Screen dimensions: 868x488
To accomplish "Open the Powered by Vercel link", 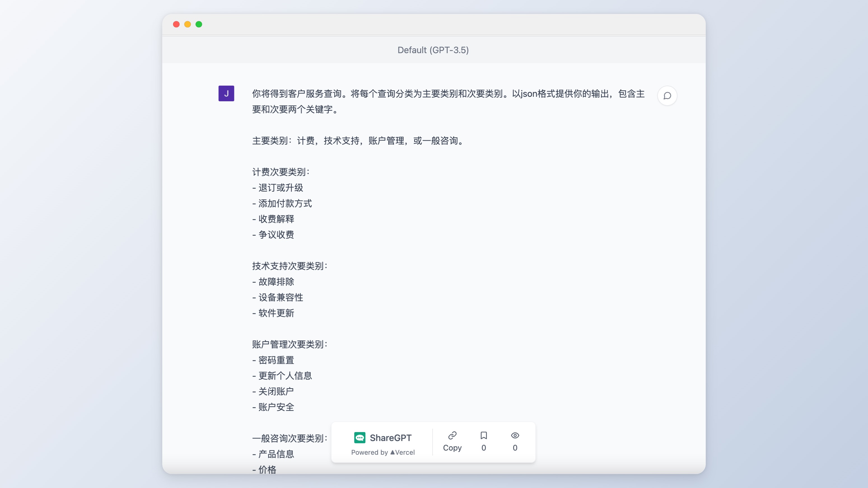I will [383, 452].
